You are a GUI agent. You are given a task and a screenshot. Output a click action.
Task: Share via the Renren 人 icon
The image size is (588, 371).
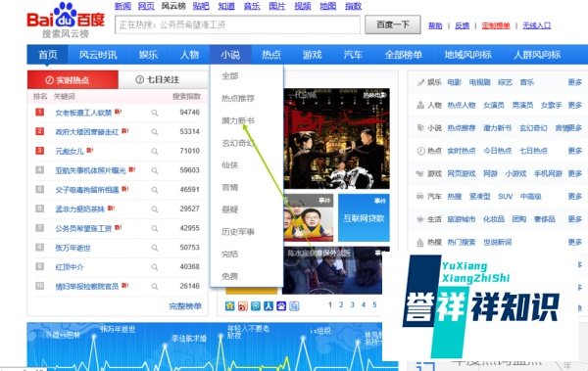(269, 305)
